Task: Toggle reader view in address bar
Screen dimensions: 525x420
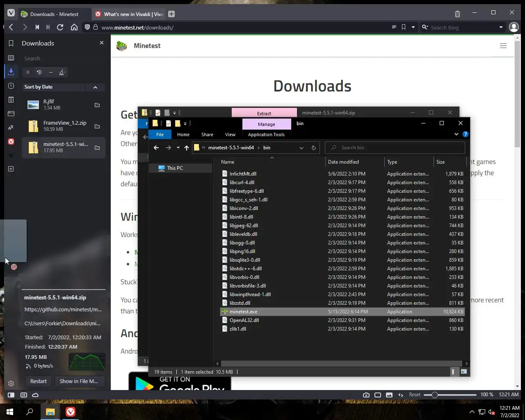Action: pos(394,27)
